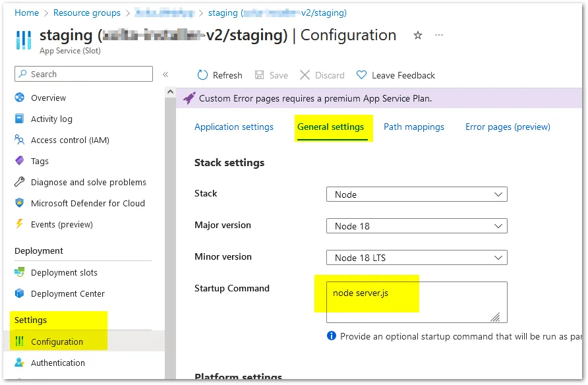Screen dimensions: 588x385
Task: Click the Startup Command resize handle
Action: [x=495, y=317]
